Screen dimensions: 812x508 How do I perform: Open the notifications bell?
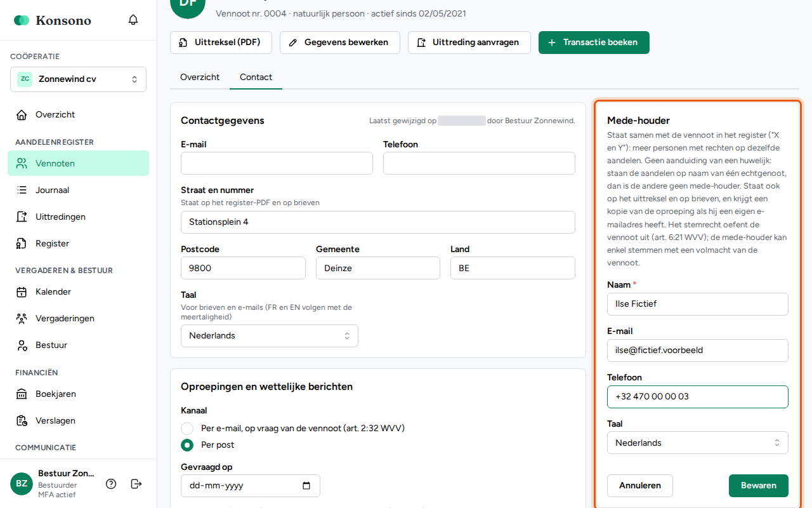[133, 20]
